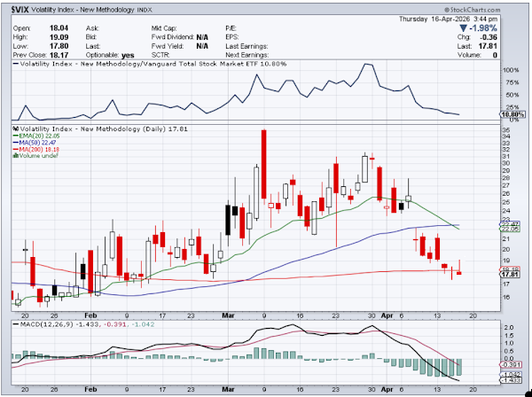Click the 10.80% axis tag on the ratio panel
The height and width of the screenshot is (397, 532).
[x=512, y=115]
